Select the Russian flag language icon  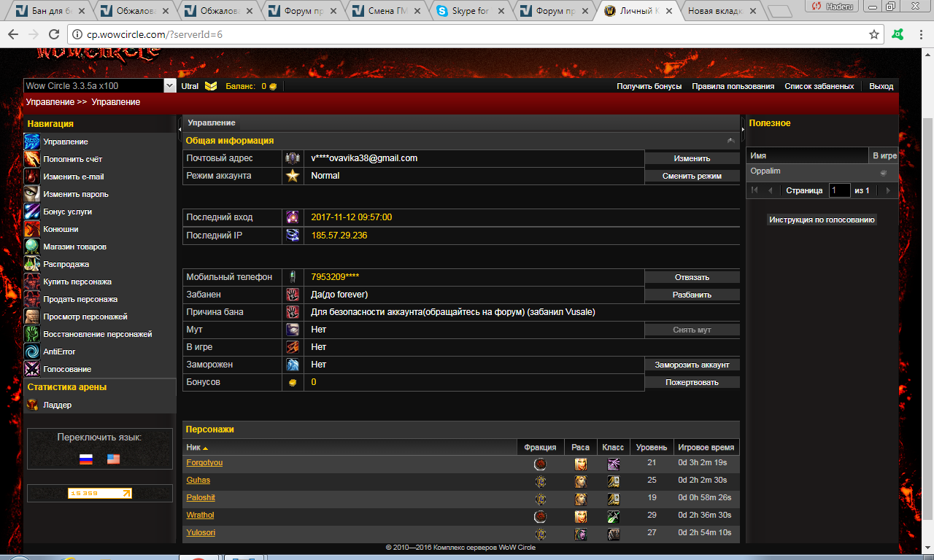86,459
